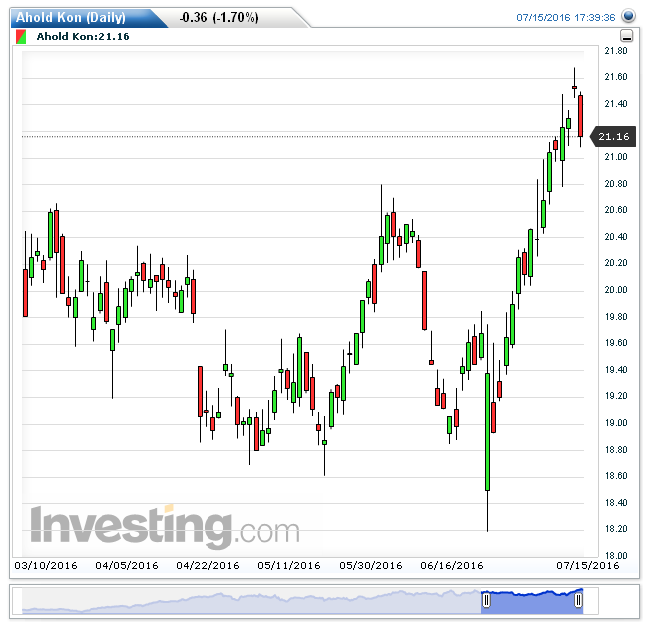Click the Ahold Kon:21.16 legend text
The height and width of the screenshot is (627, 650).
click(83, 36)
